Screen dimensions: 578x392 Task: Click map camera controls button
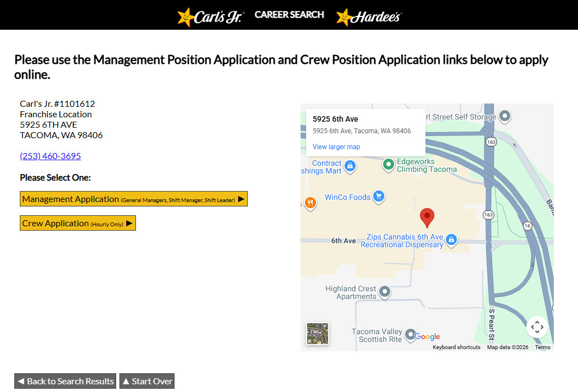tap(537, 326)
